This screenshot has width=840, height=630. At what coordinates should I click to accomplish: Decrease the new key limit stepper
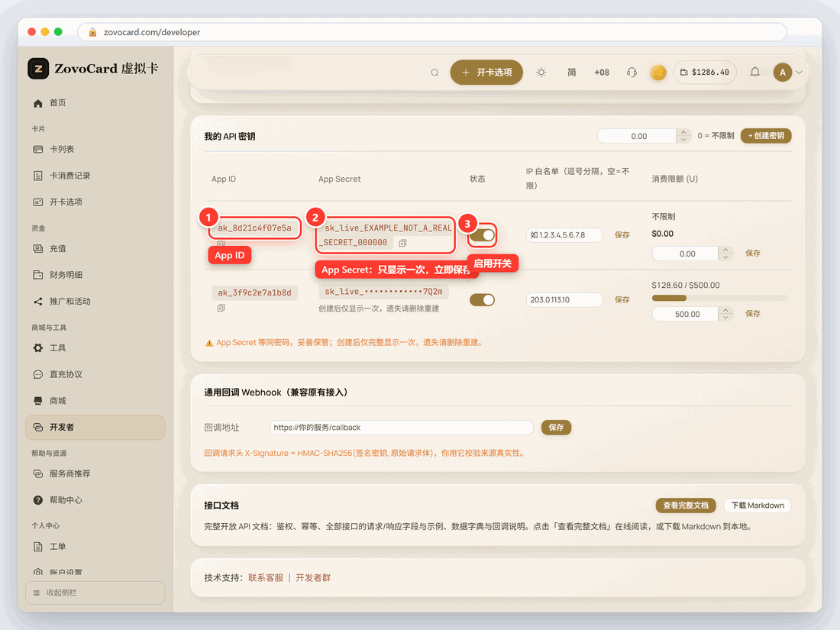(683, 139)
